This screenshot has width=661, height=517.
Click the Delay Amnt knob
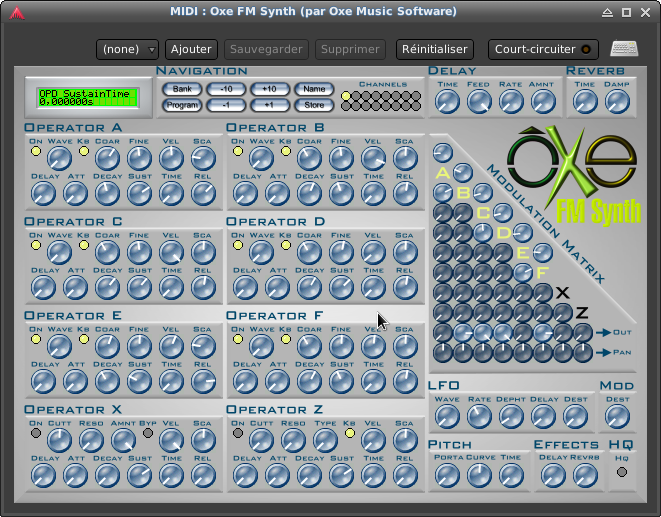tap(543, 102)
